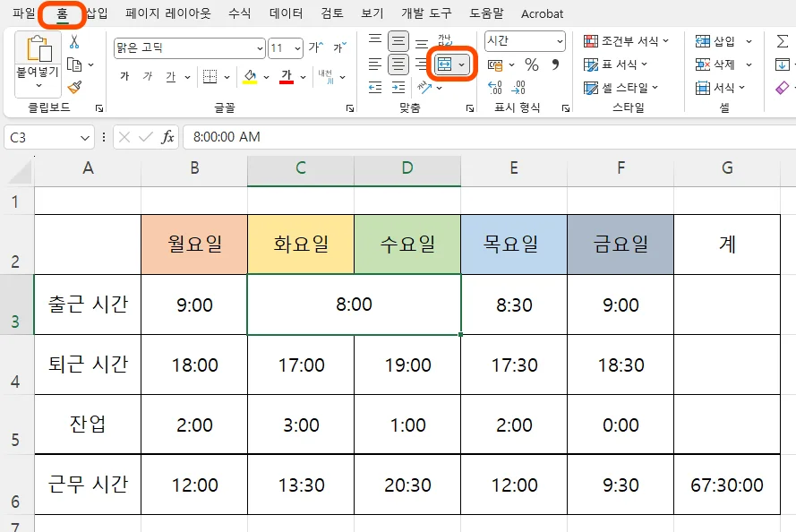The height and width of the screenshot is (532, 796).
Task: Open the 표 서식 button
Action: pos(616,64)
